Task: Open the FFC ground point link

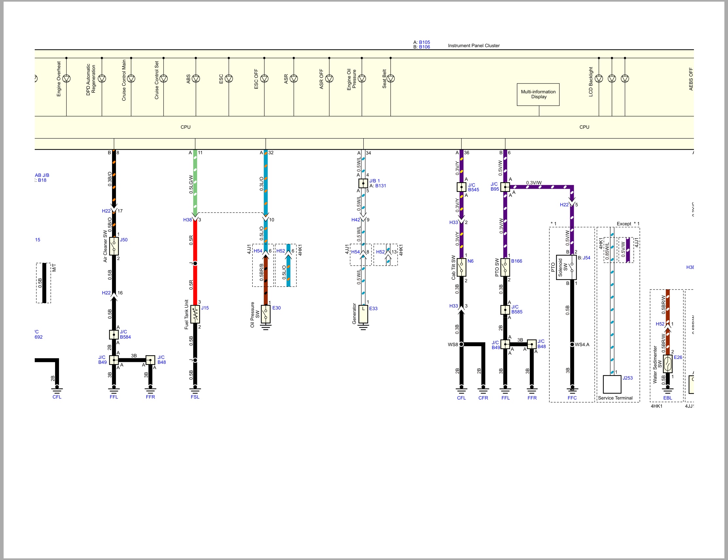Action: point(572,398)
